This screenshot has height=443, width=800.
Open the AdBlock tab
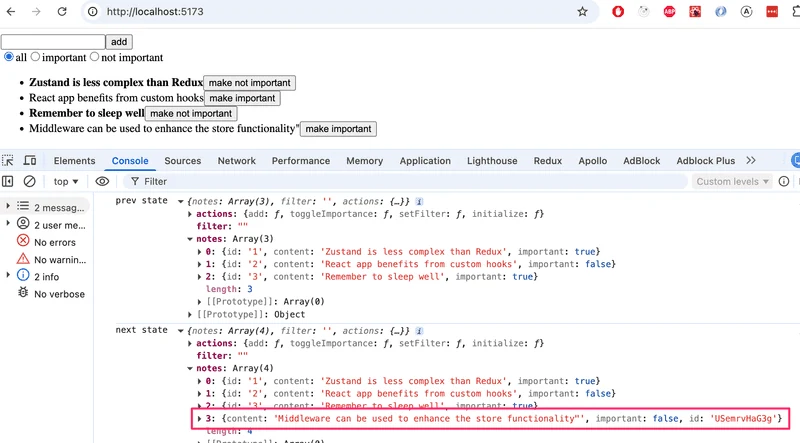tap(641, 161)
